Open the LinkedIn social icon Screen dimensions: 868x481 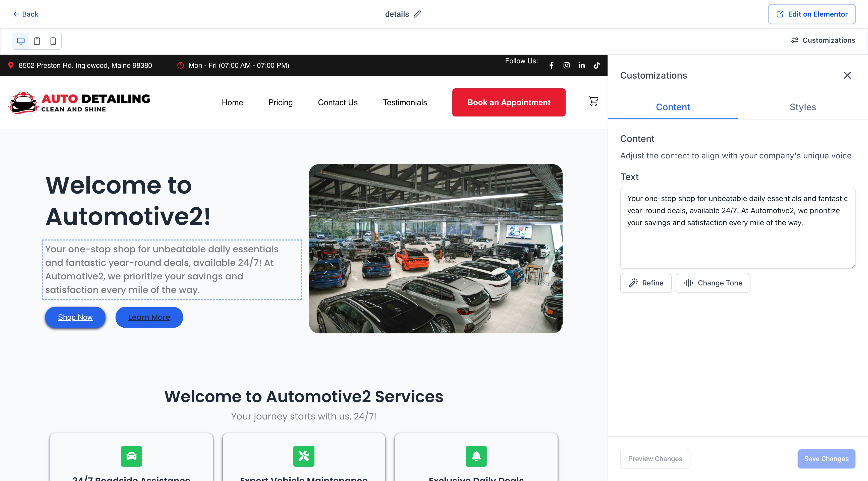coord(582,65)
